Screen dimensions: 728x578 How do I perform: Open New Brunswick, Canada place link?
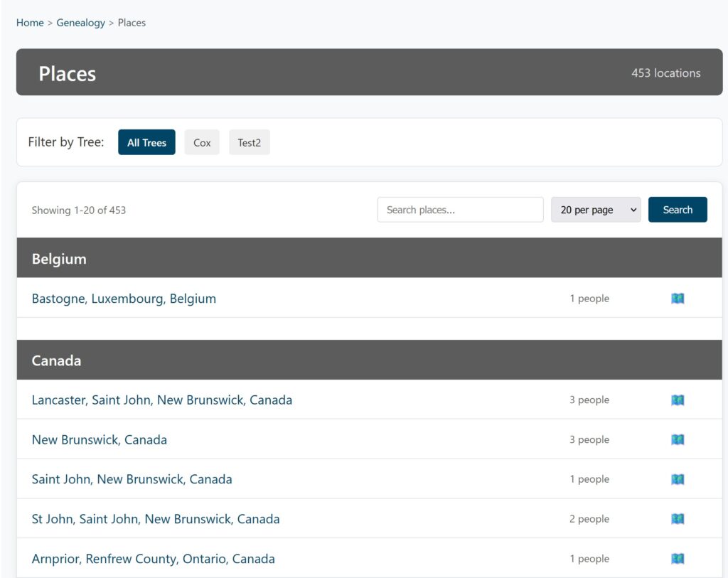click(x=99, y=440)
